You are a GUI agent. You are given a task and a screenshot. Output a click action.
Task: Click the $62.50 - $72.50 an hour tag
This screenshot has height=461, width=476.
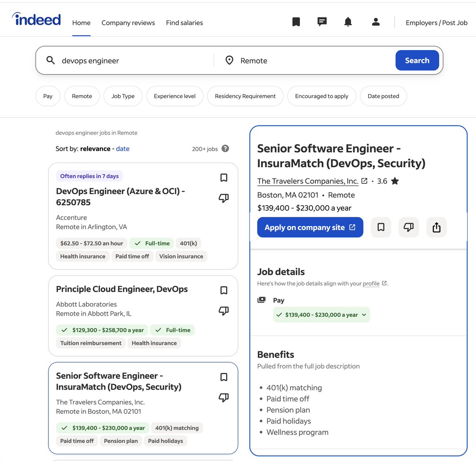coord(92,243)
